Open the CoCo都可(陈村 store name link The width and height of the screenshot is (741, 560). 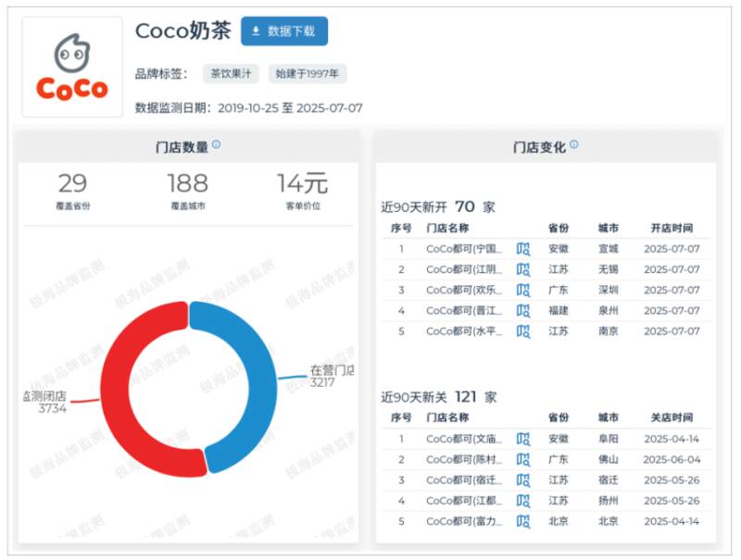coord(464,459)
